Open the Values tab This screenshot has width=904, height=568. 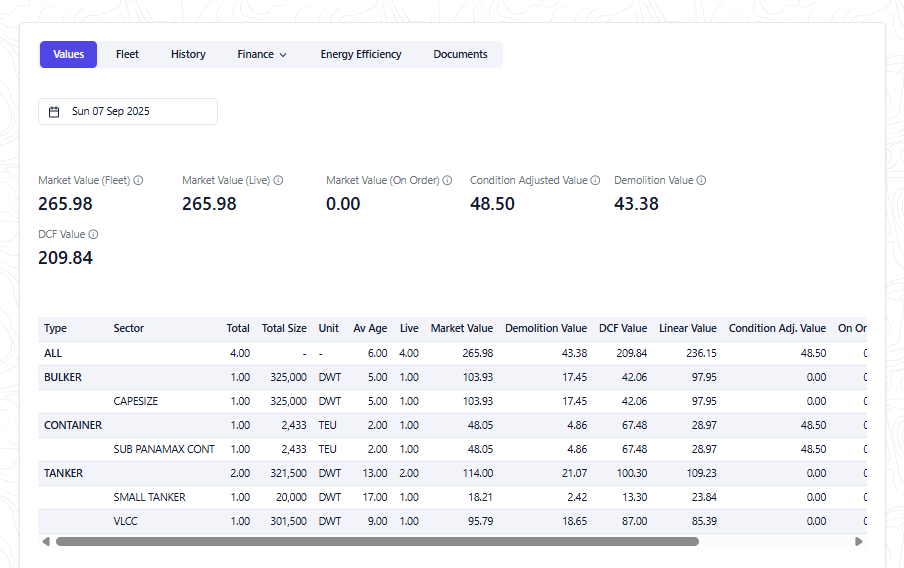pyautogui.click(x=68, y=54)
